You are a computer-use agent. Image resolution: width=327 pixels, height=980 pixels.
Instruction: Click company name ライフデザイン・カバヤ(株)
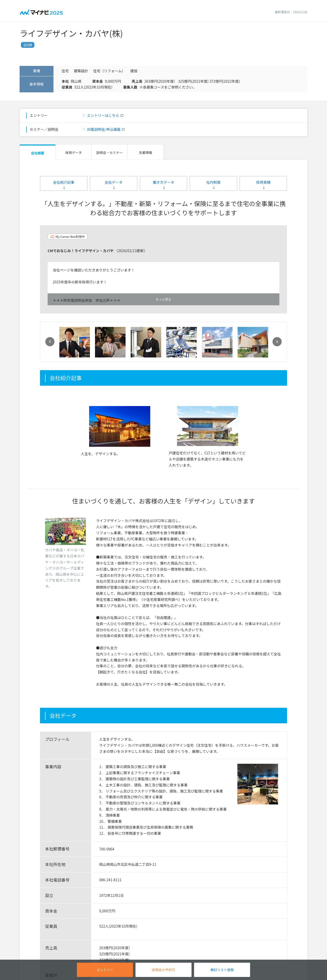(71, 34)
